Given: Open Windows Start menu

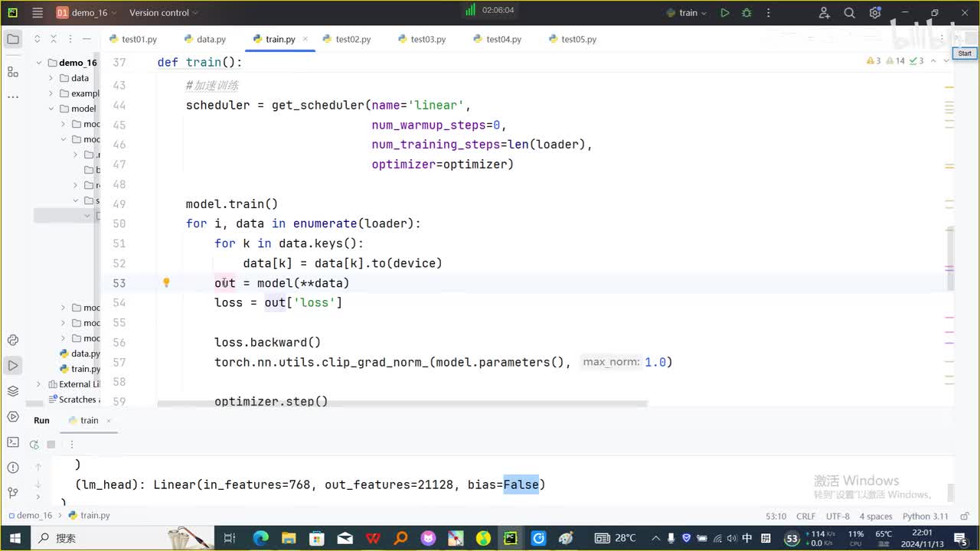Looking at the screenshot, I should (x=15, y=538).
